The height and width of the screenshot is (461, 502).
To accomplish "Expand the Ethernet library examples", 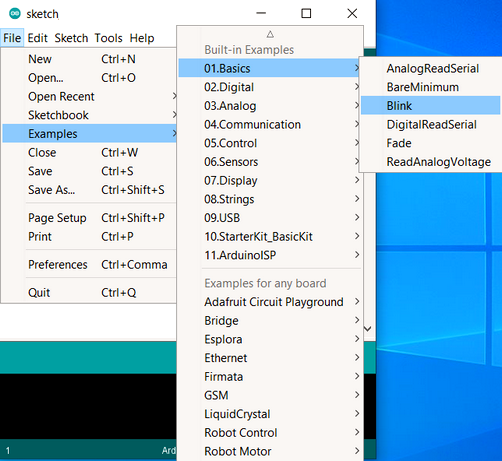I will coord(270,358).
